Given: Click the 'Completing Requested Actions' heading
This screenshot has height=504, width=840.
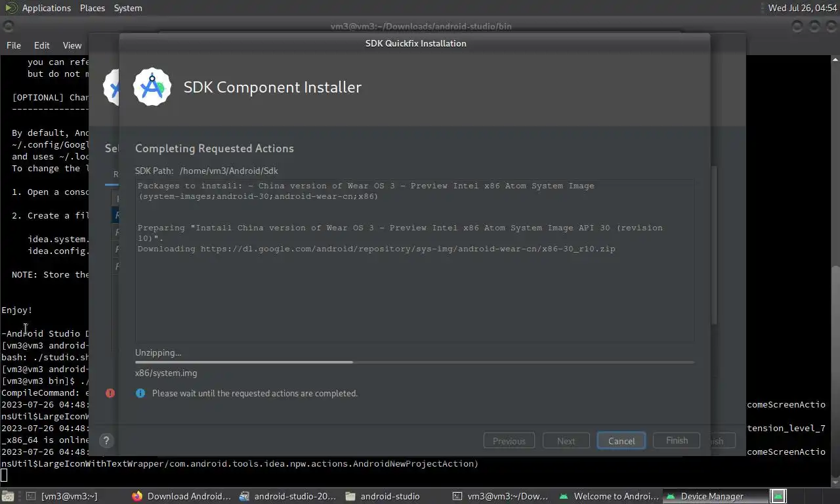Looking at the screenshot, I should coord(215,148).
